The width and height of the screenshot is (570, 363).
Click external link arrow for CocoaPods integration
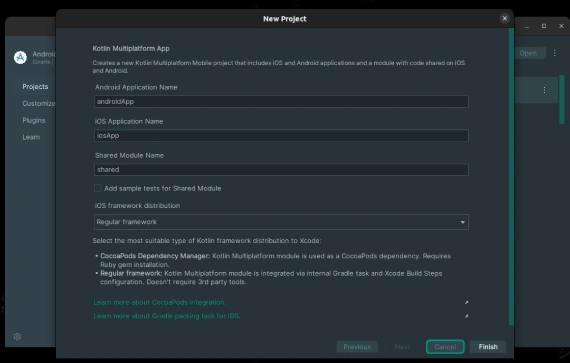pos(466,302)
